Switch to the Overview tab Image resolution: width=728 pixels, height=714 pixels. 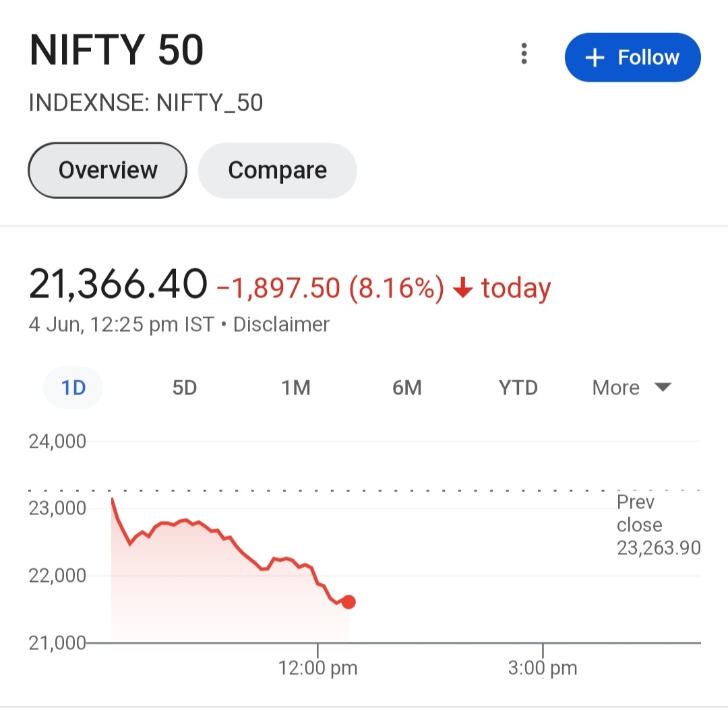click(107, 170)
